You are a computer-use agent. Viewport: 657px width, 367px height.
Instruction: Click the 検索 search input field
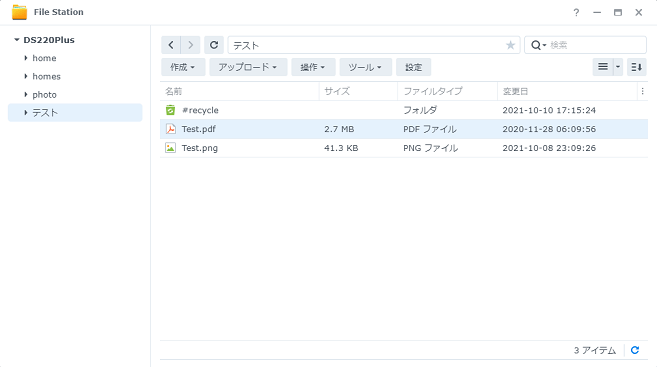pos(596,45)
